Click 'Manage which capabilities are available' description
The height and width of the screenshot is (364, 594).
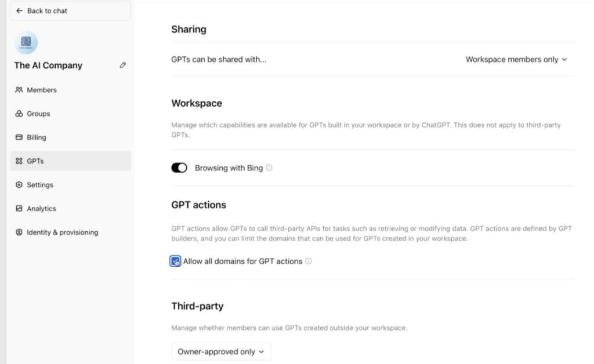pyautogui.click(x=366, y=130)
